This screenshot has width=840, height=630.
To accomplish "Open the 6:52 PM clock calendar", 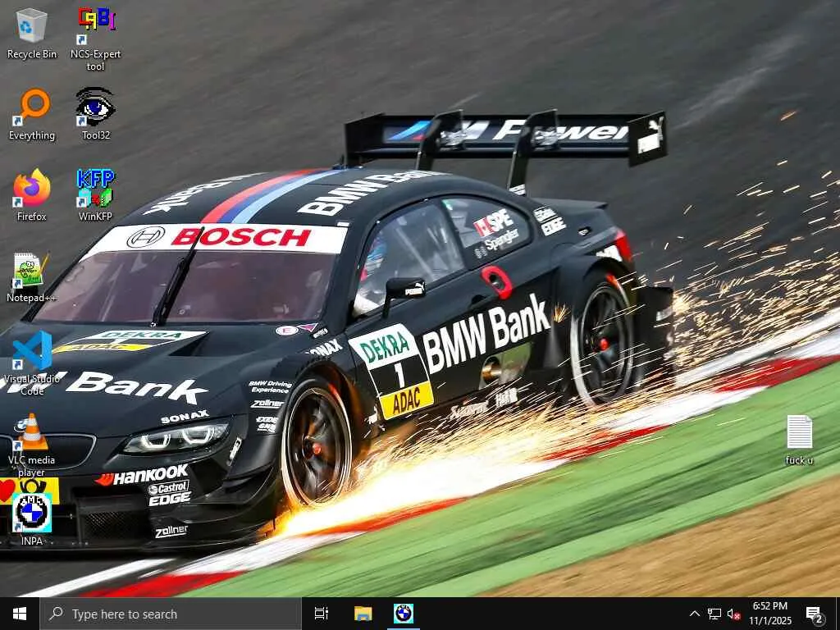I will 769,614.
